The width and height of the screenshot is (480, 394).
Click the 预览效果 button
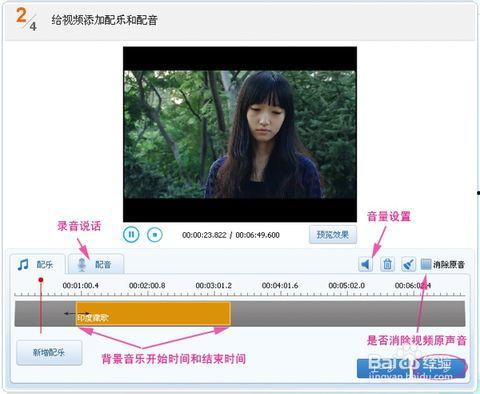pyautogui.click(x=333, y=235)
